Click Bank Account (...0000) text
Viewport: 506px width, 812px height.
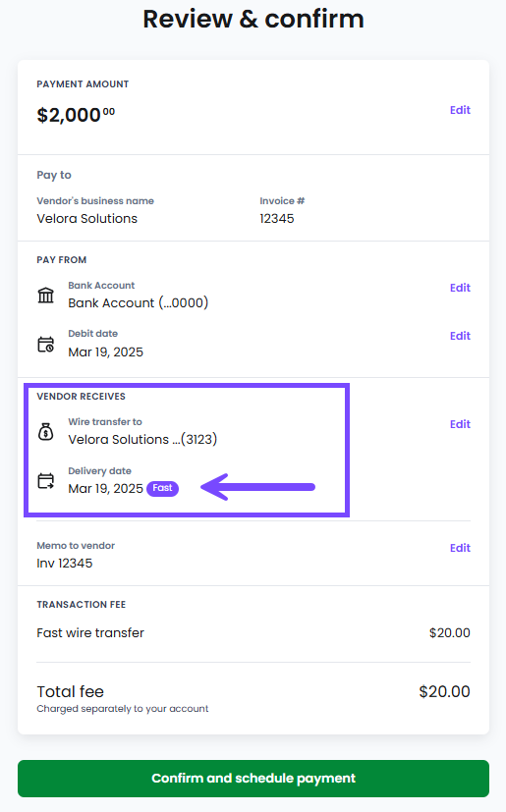tap(139, 303)
